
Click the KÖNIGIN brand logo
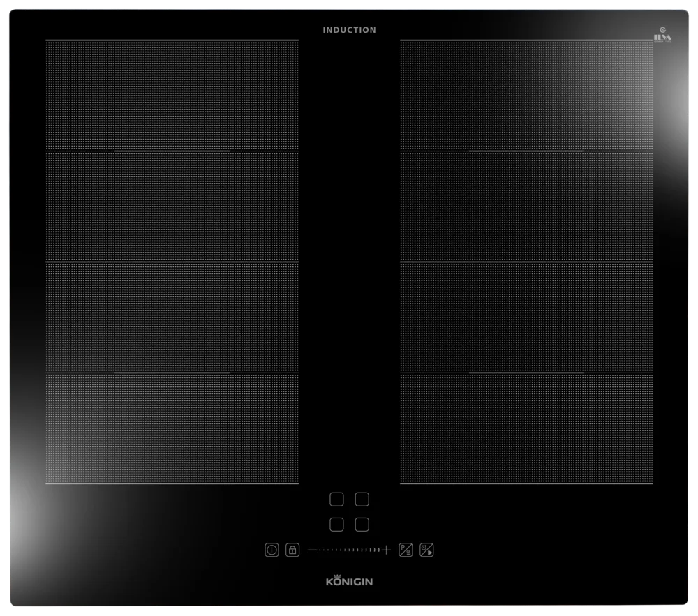point(349,583)
